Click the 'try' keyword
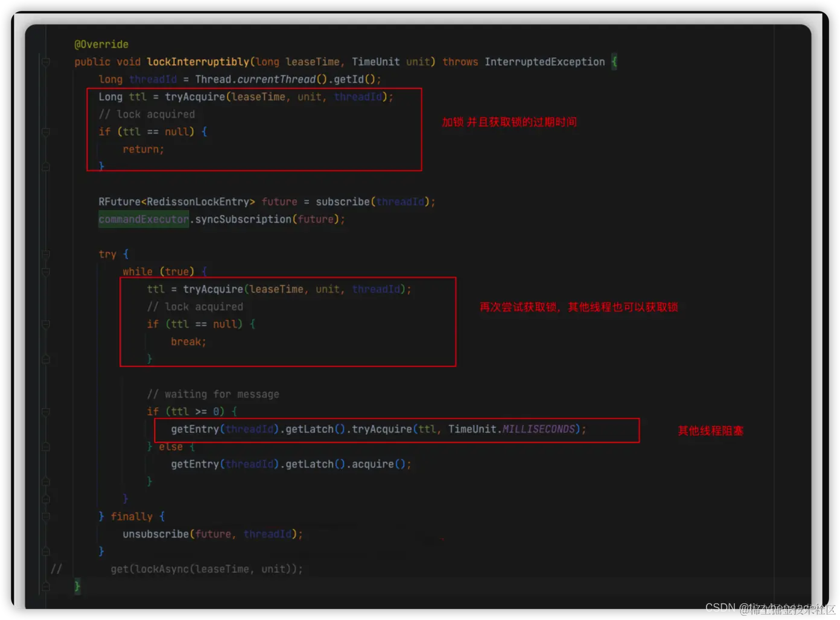840x620 pixels. click(x=107, y=254)
